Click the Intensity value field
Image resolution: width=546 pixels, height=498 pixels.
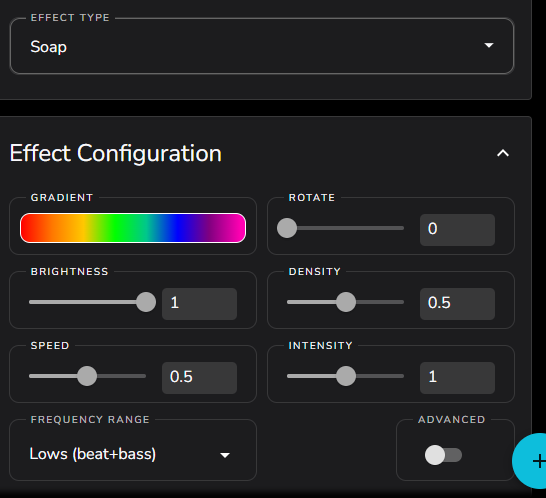[x=457, y=378]
